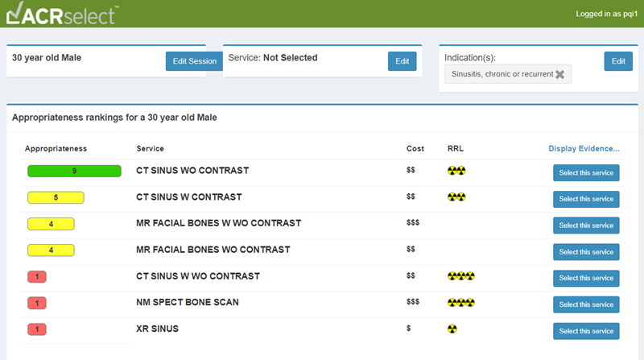Click the single radiation icon for XR Sinus
The image size is (644, 360).
(452, 329)
